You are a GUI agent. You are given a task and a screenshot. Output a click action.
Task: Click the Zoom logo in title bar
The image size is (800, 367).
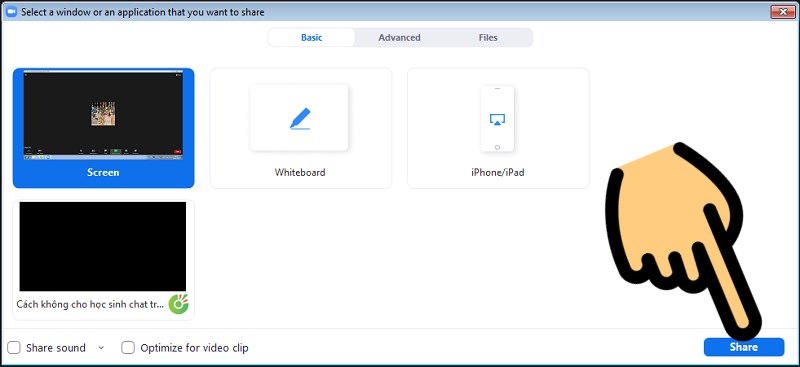pyautogui.click(x=11, y=12)
